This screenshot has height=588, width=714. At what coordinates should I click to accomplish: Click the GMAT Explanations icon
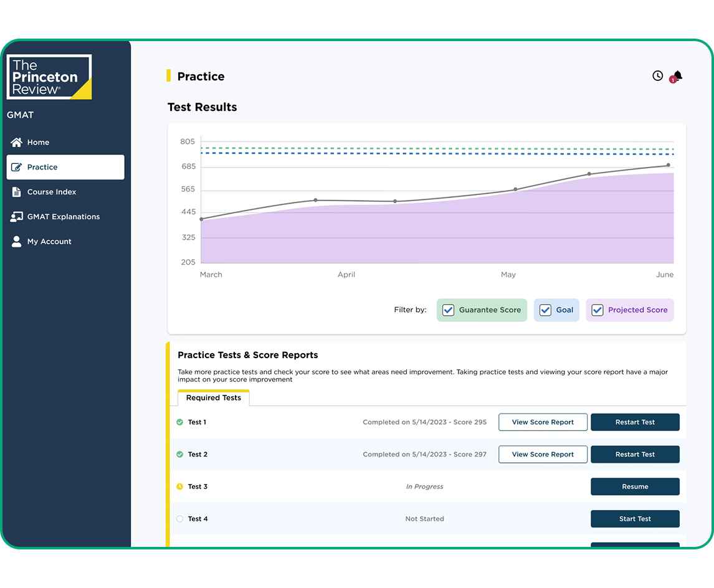(x=17, y=217)
